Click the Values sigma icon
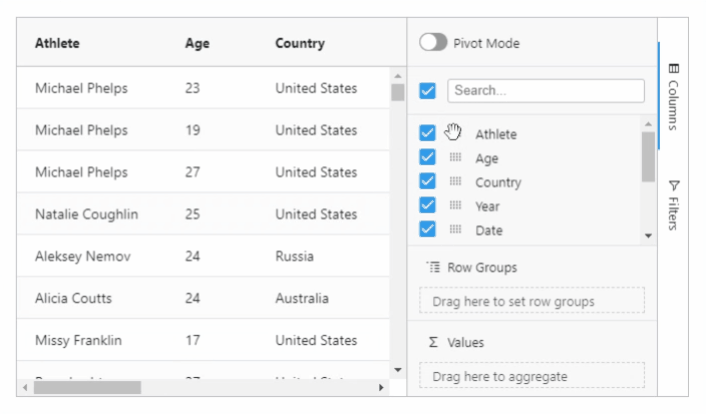This screenshot has width=706, height=414. [x=433, y=342]
